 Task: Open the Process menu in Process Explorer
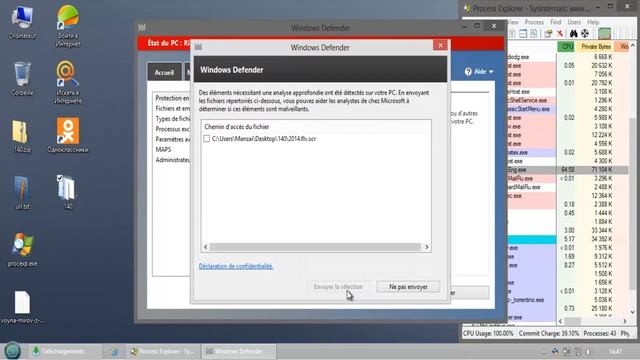tap(534, 22)
